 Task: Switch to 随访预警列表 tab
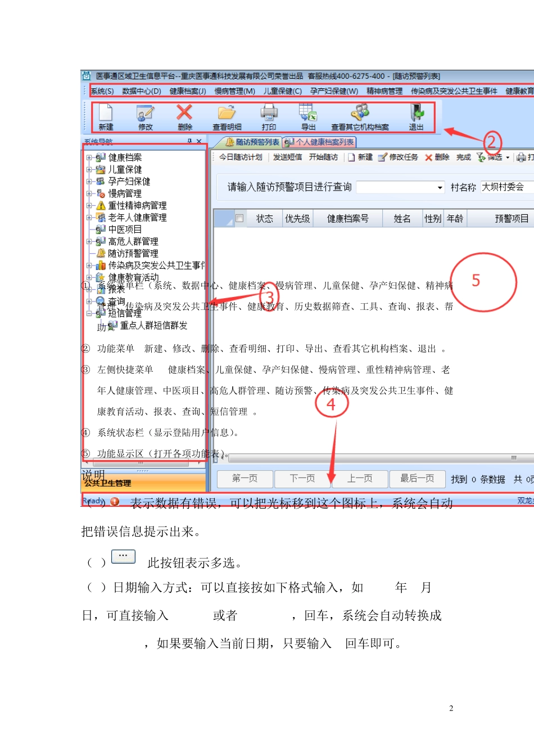click(252, 142)
